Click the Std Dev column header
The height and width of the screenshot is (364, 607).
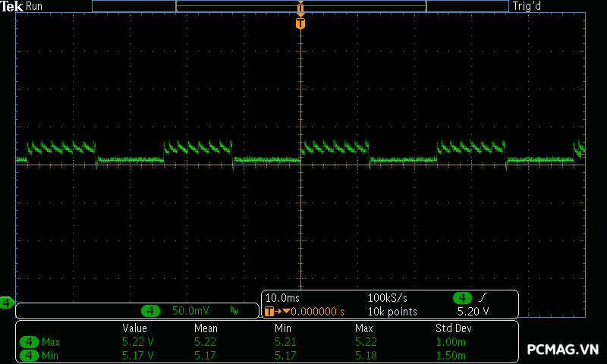pos(452,328)
